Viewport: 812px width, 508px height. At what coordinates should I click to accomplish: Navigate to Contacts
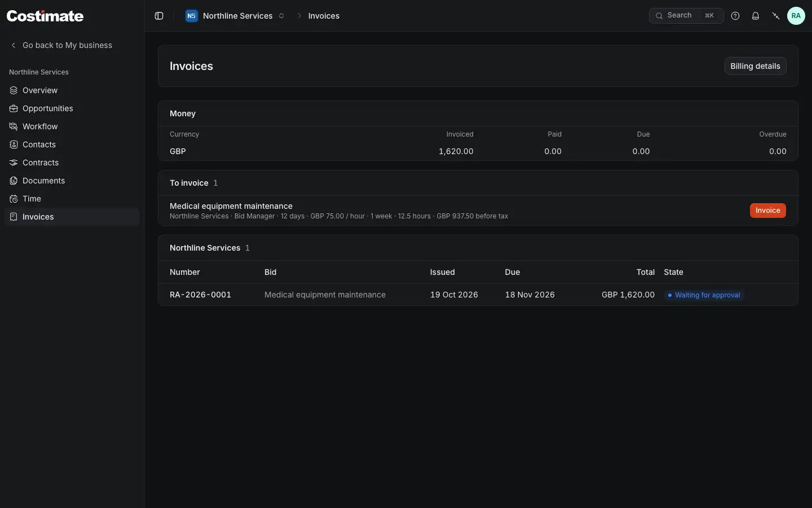coord(72,144)
